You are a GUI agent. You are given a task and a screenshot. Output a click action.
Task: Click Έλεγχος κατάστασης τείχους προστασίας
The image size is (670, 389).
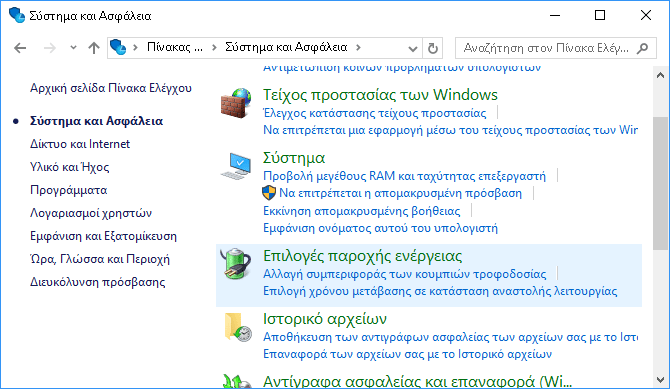click(x=375, y=113)
